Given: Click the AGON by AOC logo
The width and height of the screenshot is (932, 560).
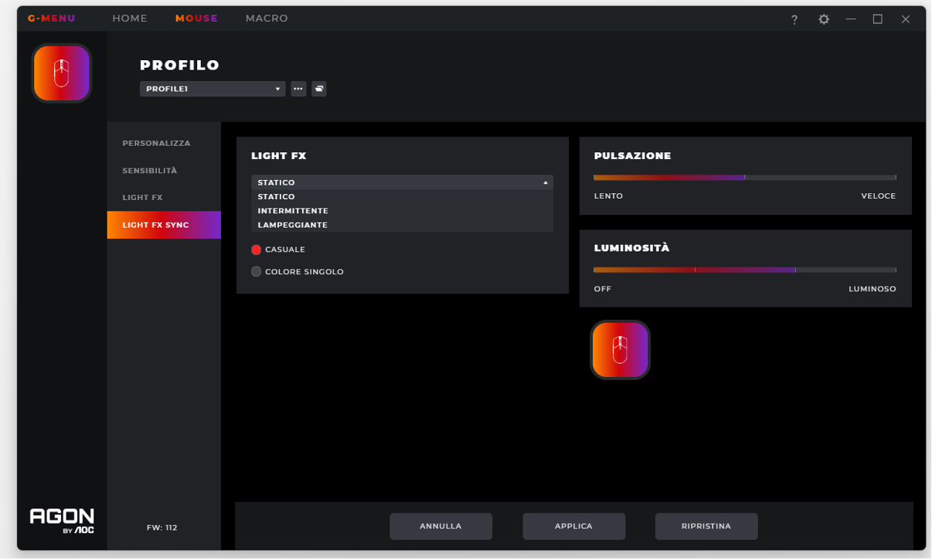Looking at the screenshot, I should point(62,521).
